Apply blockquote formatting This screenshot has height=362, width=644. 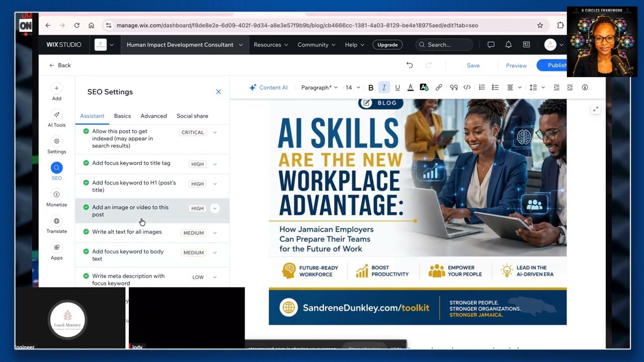tap(454, 87)
